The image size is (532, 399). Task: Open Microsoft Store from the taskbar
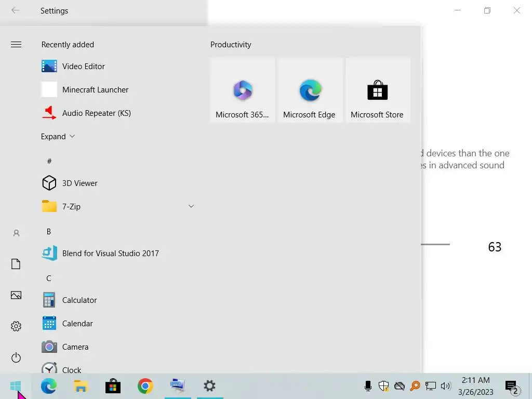(113, 386)
